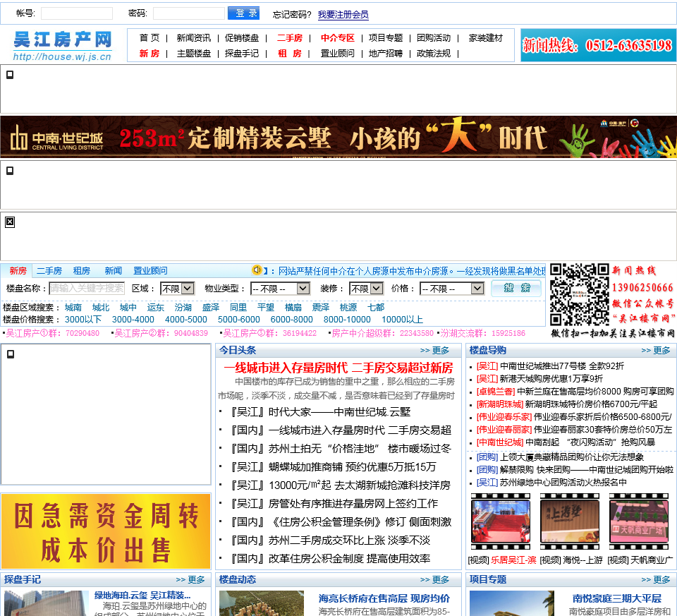Open 新港天城购房优惠1万享9折 link
This screenshot has width=677, height=616.
551,379
